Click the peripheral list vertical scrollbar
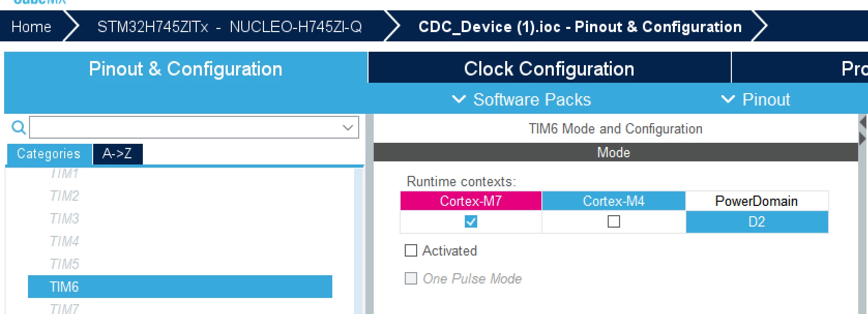Image resolution: width=868 pixels, height=314 pixels. (358, 241)
